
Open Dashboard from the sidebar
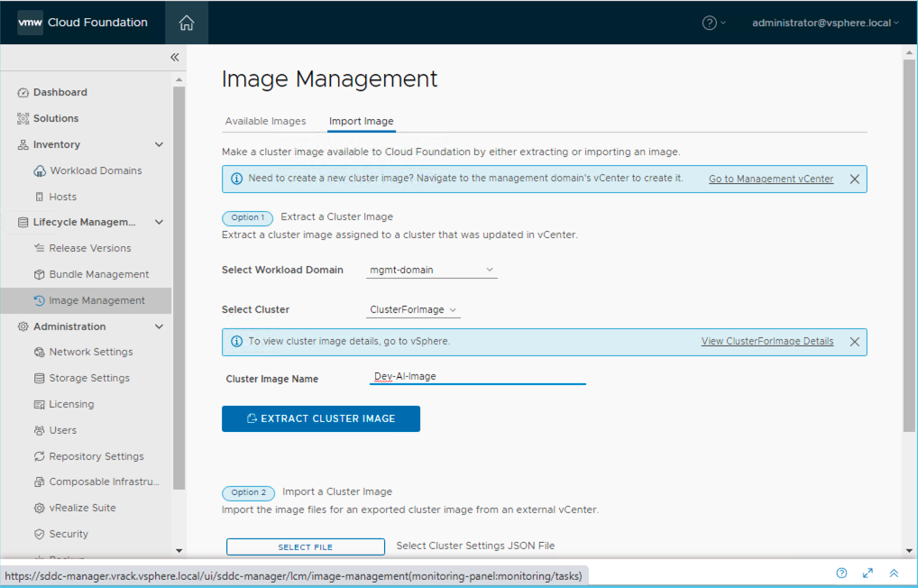pyautogui.click(x=60, y=92)
